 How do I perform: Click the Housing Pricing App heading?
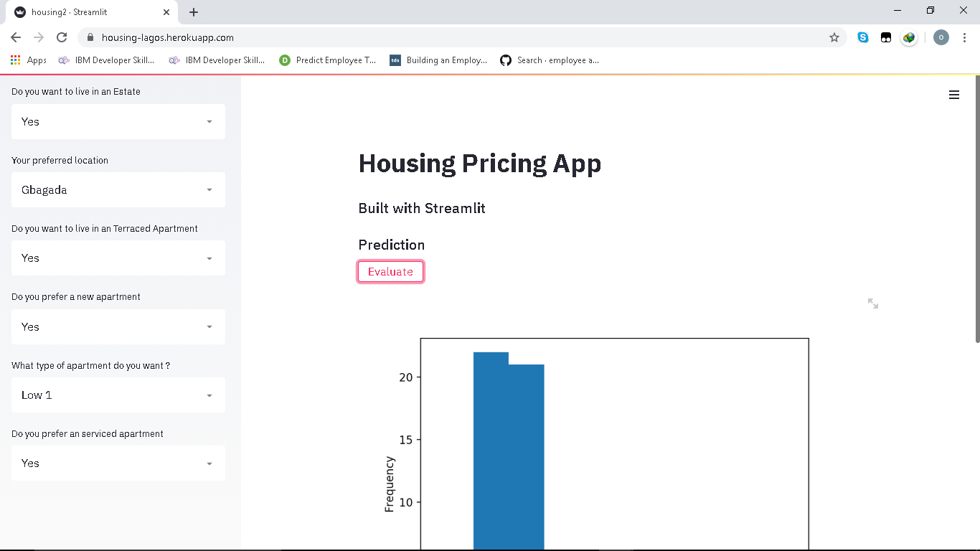480,164
